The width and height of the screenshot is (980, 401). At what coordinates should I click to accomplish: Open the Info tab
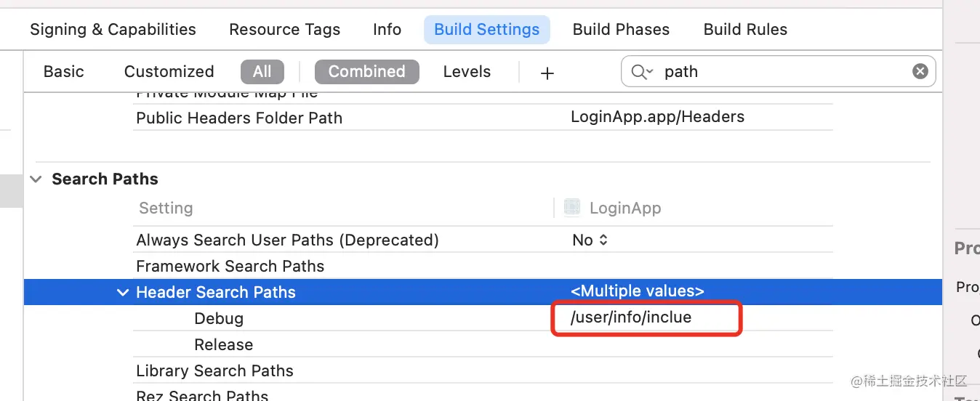[387, 30]
